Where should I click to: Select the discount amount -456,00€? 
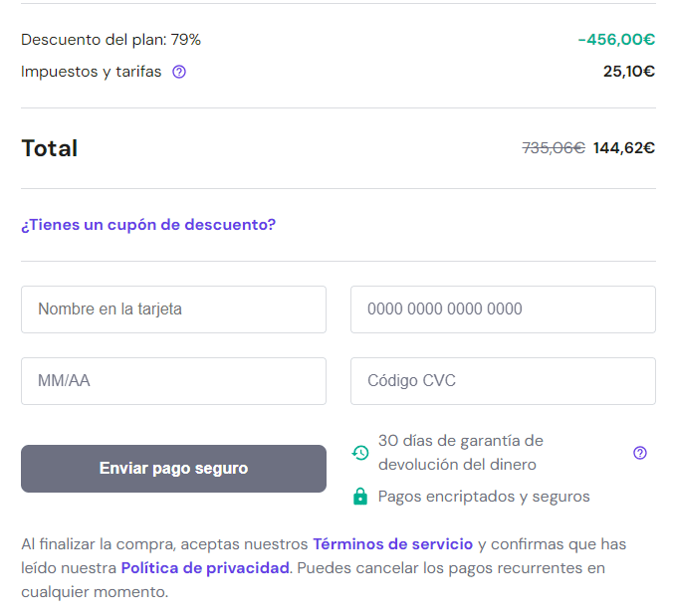pyautogui.click(x=616, y=40)
